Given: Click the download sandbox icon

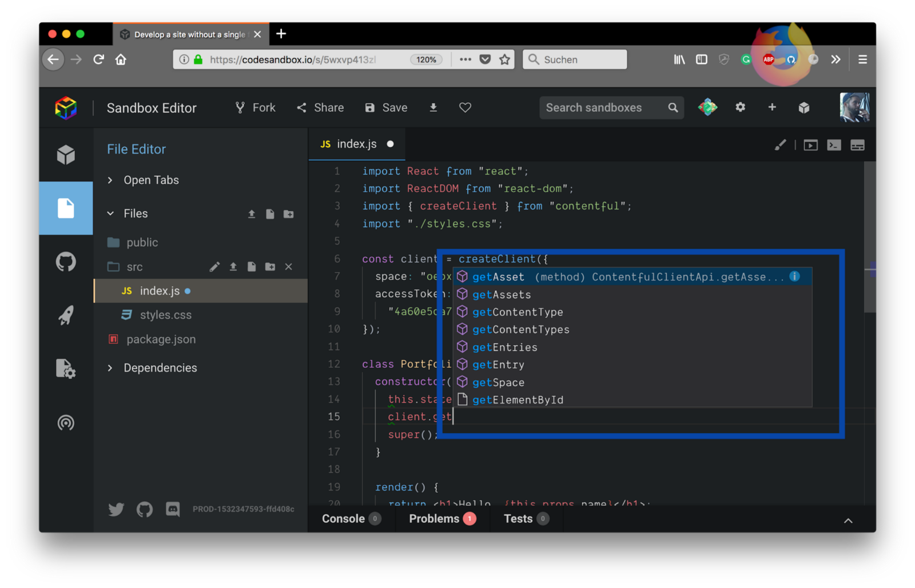Looking at the screenshot, I should [433, 107].
